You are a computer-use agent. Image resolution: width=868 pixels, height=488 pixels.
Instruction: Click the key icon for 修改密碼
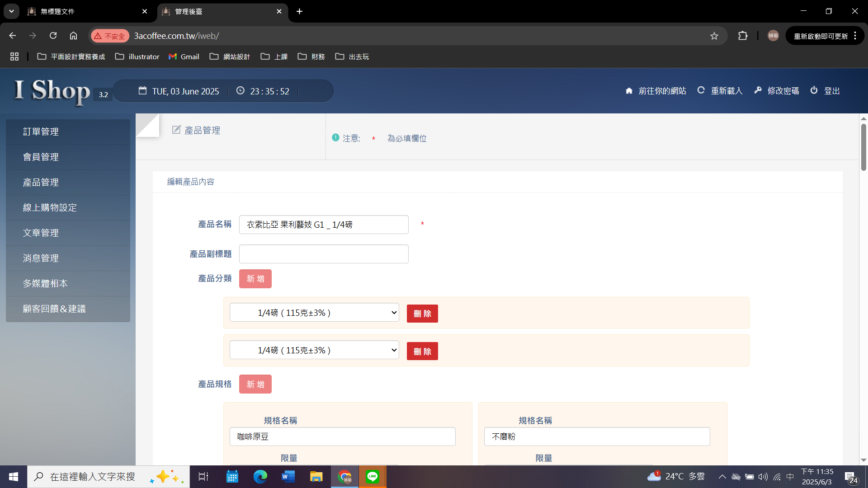pos(758,90)
